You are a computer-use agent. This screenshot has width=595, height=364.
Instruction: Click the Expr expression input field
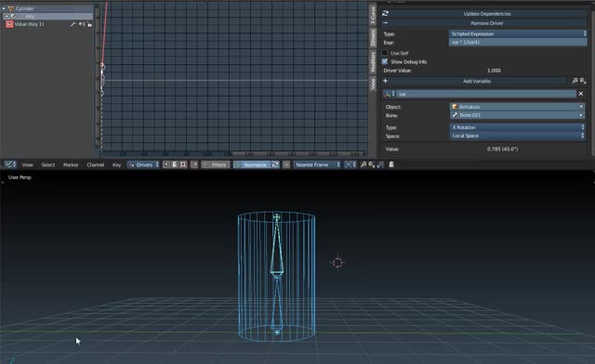518,42
